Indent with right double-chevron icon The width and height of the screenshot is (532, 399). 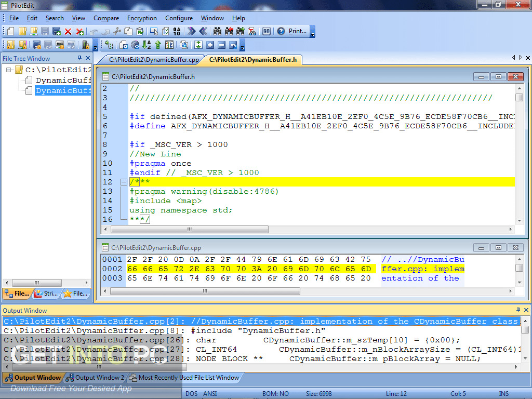tap(191, 31)
